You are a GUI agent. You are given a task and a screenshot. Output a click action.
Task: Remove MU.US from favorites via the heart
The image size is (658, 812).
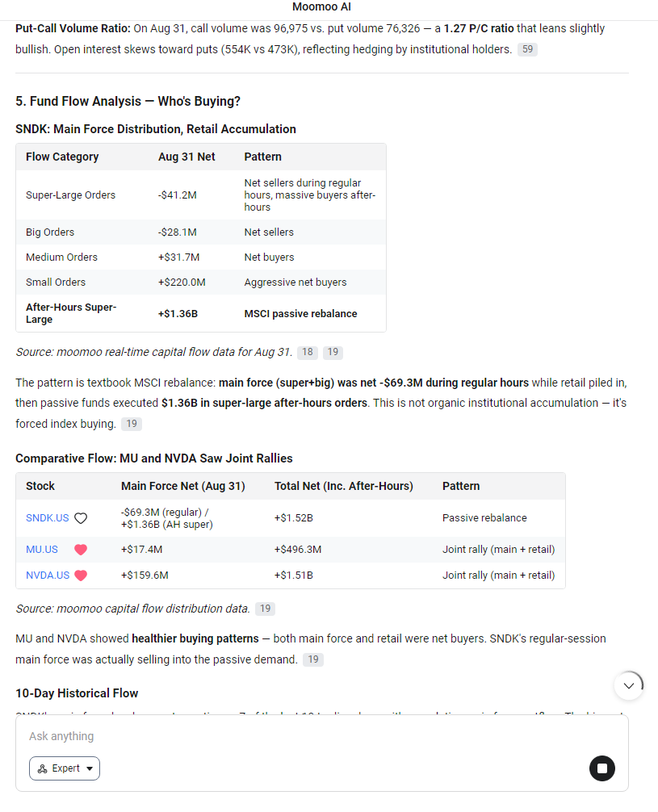[81, 550]
